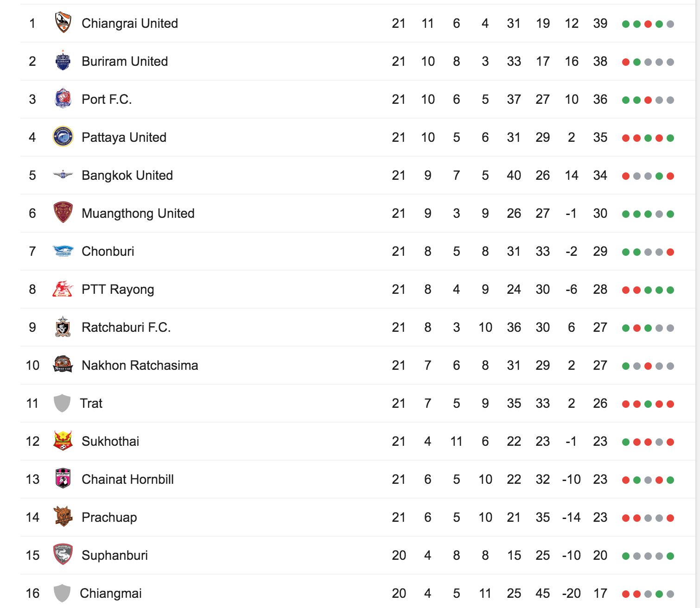Image resolution: width=700 pixels, height=608 pixels.
Task: Open the Suphanburi team page link
Action: point(115,555)
